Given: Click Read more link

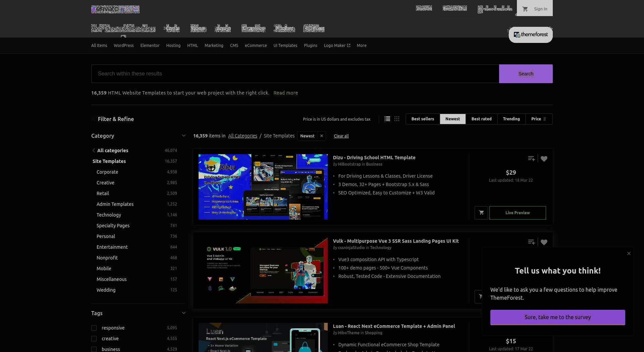Looking at the screenshot, I should (286, 93).
